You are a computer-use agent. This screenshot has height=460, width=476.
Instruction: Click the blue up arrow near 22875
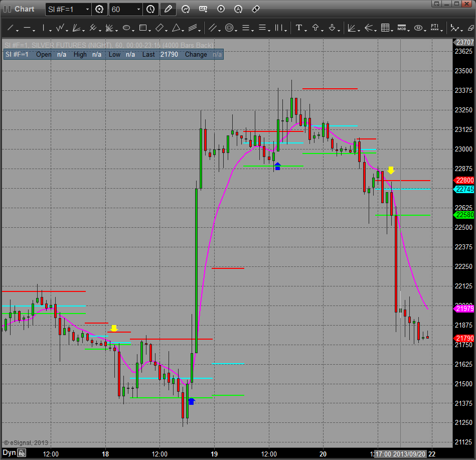[277, 167]
